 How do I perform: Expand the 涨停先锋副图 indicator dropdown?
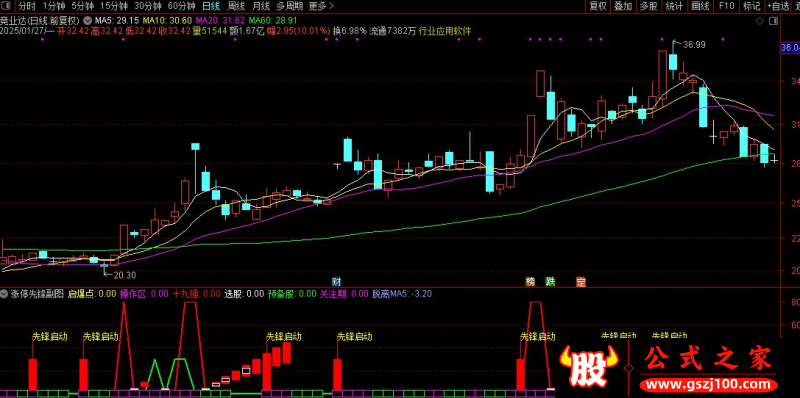(4, 294)
